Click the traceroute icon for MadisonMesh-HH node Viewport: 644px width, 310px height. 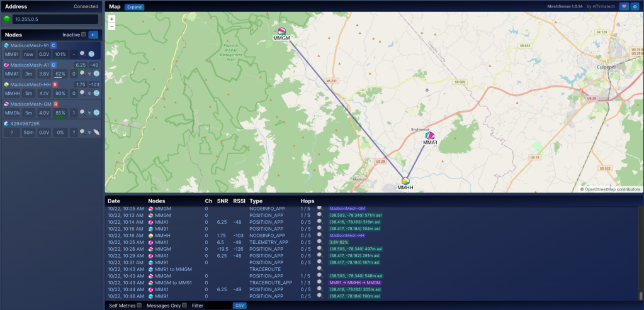89,94
